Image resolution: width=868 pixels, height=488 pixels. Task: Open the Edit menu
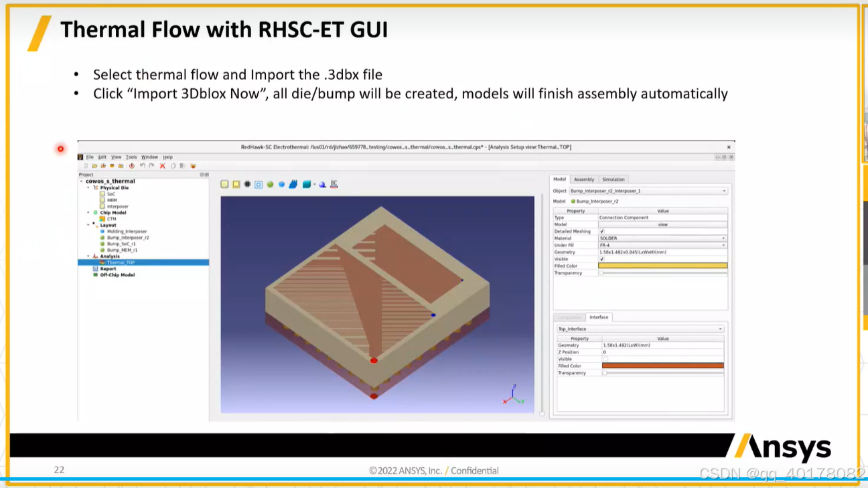[102, 157]
